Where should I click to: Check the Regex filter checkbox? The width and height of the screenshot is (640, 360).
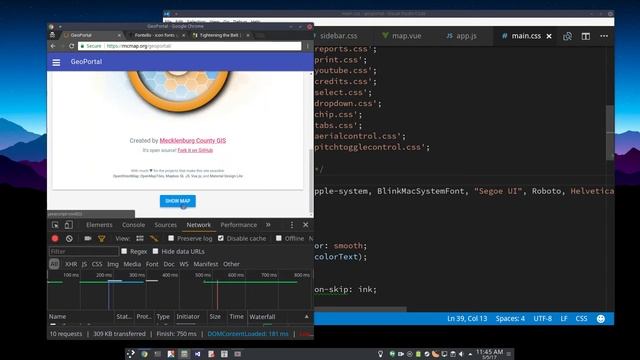tap(124, 251)
